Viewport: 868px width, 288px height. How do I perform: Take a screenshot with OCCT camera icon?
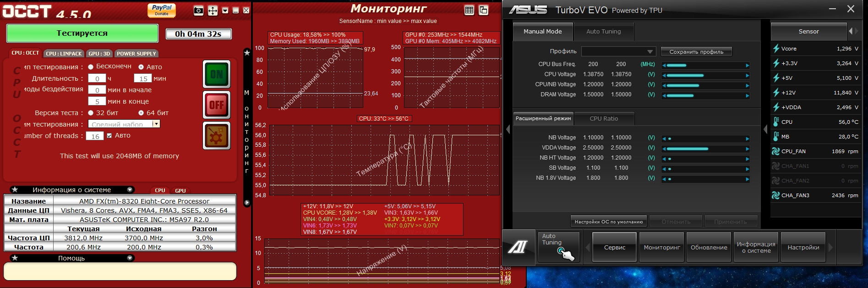click(x=198, y=11)
